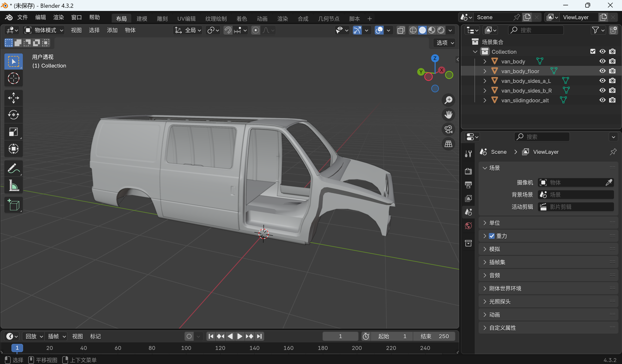Select the Move tool in the toolbar

click(13, 98)
